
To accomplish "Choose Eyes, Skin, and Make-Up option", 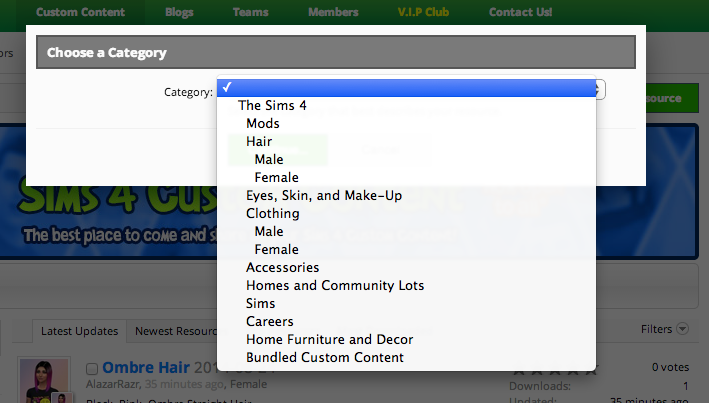I will (x=406, y=195).
